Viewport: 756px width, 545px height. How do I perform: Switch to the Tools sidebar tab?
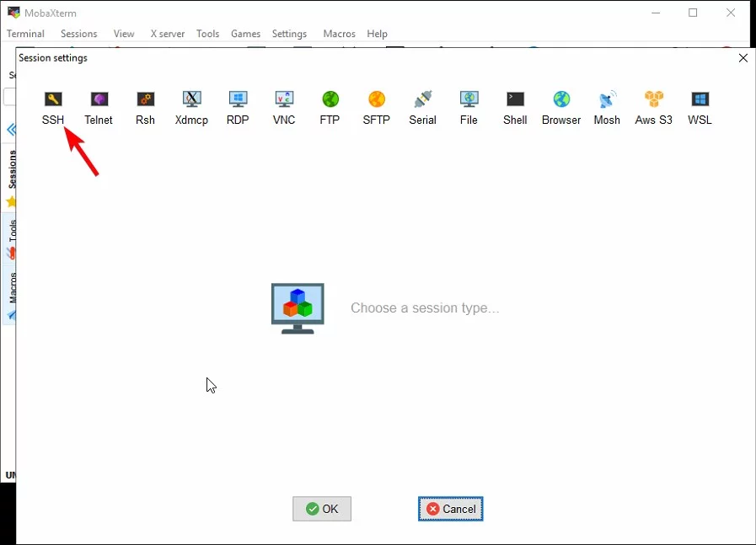point(10,238)
